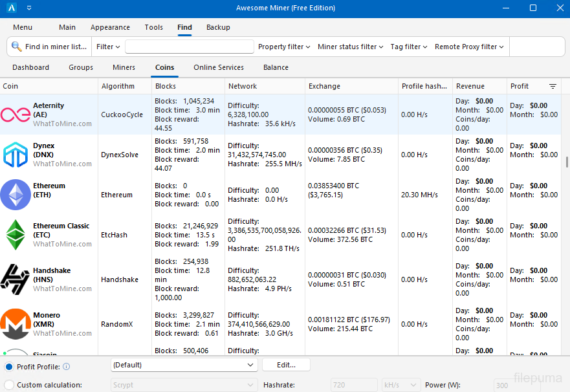Click the Edit... button
The height and width of the screenshot is (392, 570).
[286, 365]
